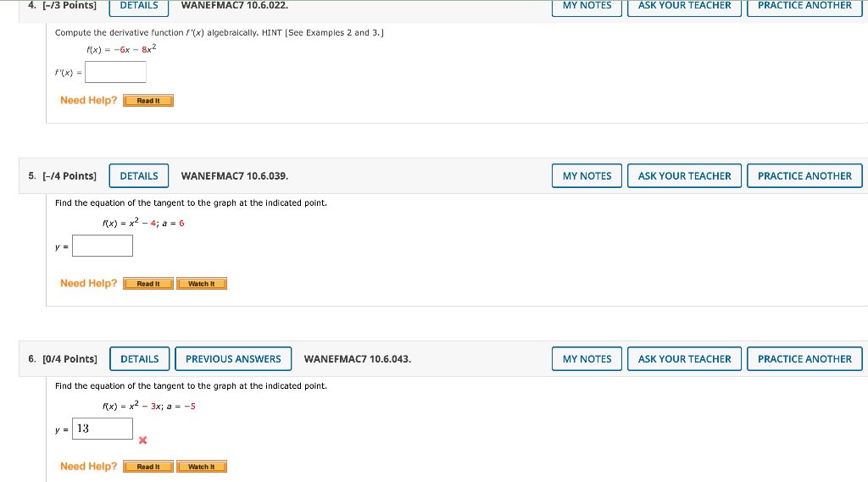Viewport: 868px width, 482px height.
Task: Open Read It help for question 5
Action: click(x=148, y=284)
